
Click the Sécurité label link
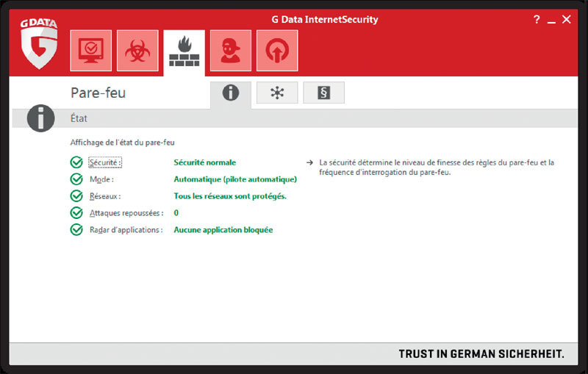[105, 162]
